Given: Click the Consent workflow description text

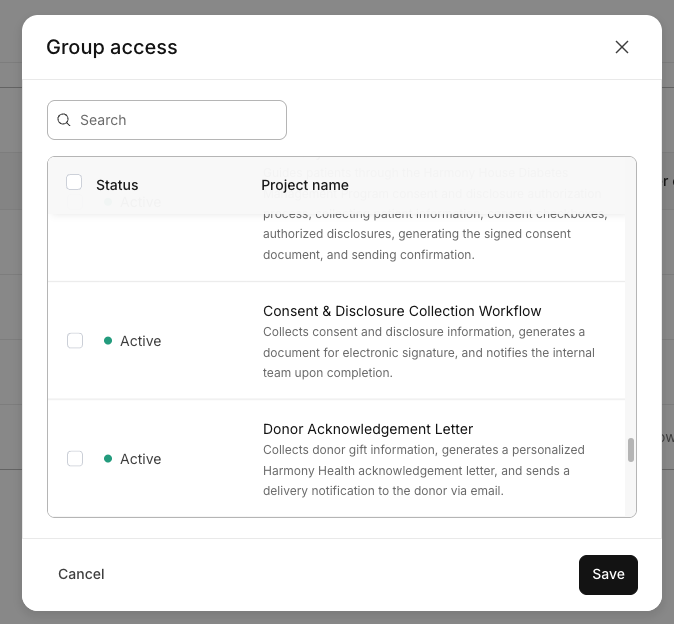Looking at the screenshot, I should click(429, 352).
